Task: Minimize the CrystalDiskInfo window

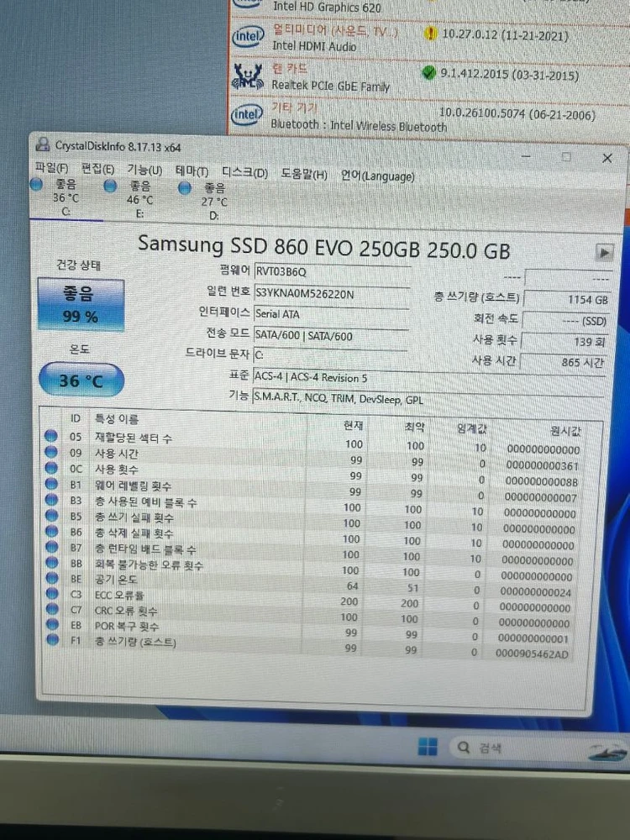Action: [526, 156]
